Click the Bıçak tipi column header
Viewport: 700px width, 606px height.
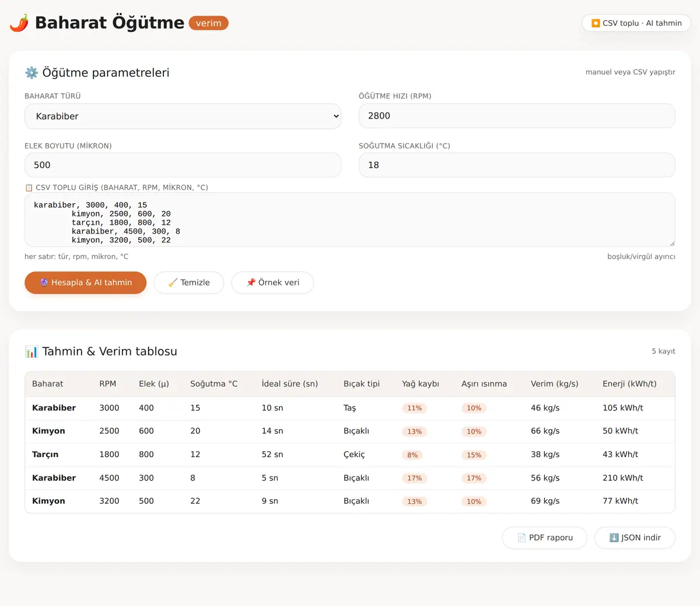point(362,384)
